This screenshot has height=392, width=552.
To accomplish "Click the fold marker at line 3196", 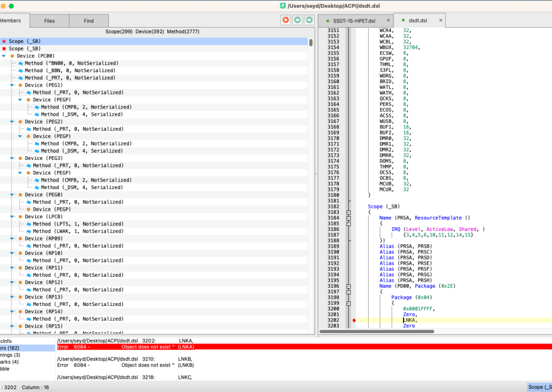I will point(348,286).
